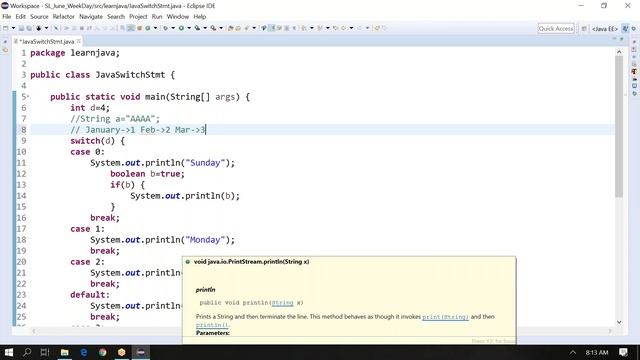This screenshot has height=360, width=640.
Task: Open the File menu
Action: pyautogui.click(x=7, y=17)
